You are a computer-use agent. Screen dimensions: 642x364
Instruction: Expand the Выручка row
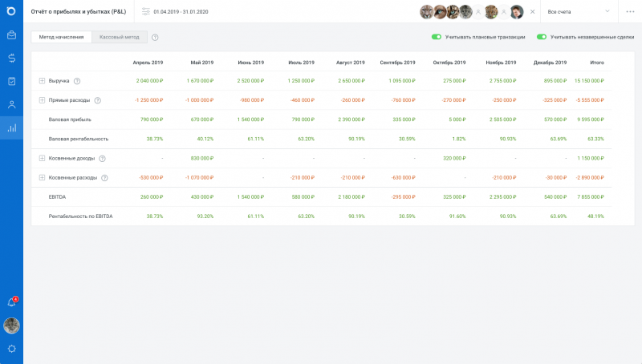point(42,81)
